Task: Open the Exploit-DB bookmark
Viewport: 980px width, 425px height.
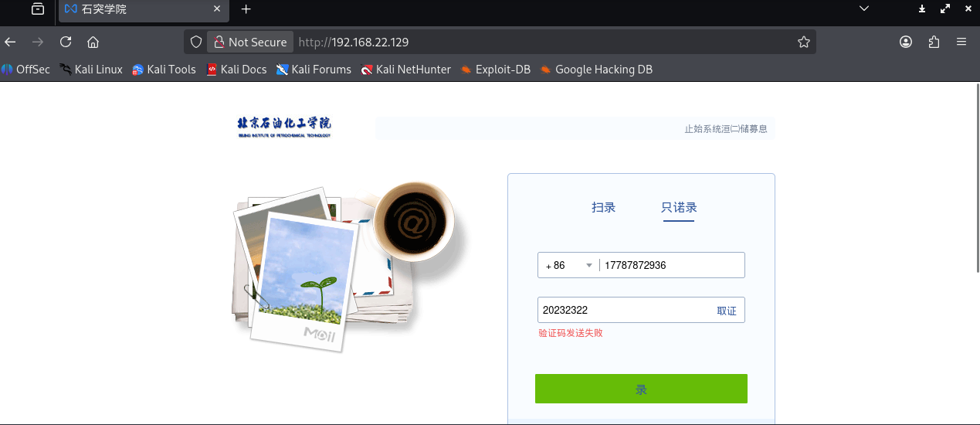Action: click(x=495, y=70)
